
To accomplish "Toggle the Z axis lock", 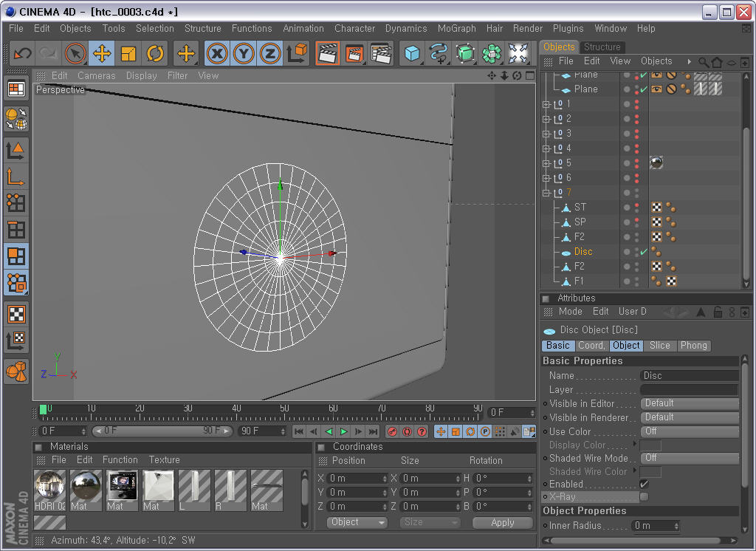I will coord(270,53).
